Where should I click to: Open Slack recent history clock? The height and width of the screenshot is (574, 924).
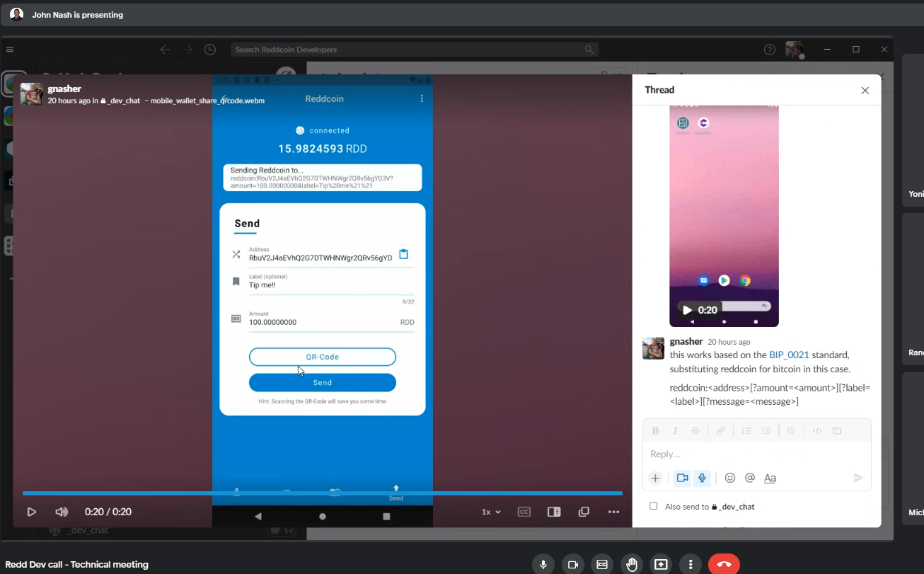(210, 50)
